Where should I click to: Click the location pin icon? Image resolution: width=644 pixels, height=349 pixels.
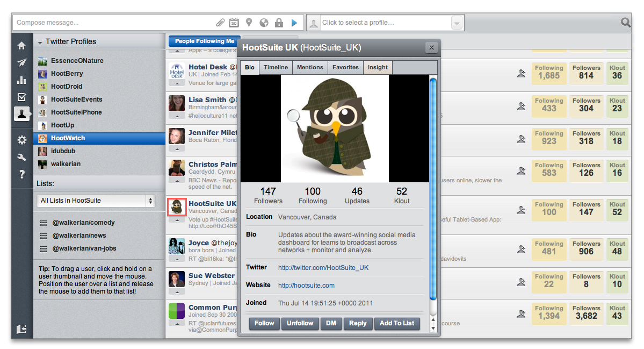click(249, 23)
